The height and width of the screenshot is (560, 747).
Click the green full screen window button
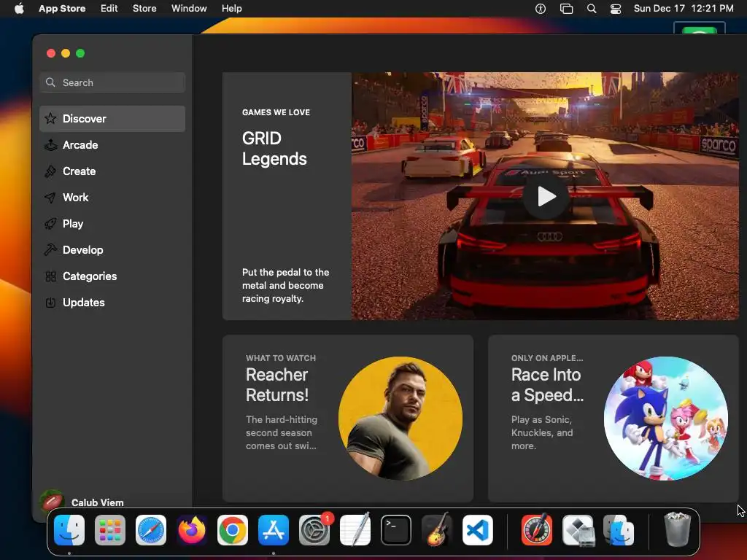[80, 53]
